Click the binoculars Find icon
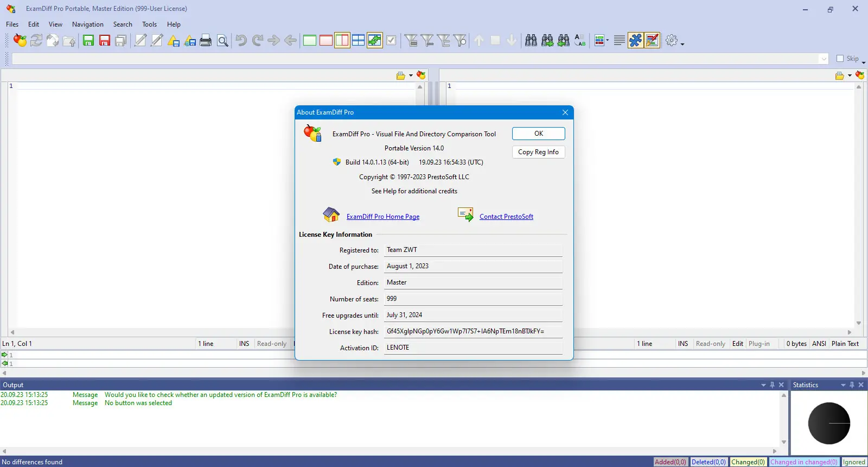868x467 pixels. 531,40
